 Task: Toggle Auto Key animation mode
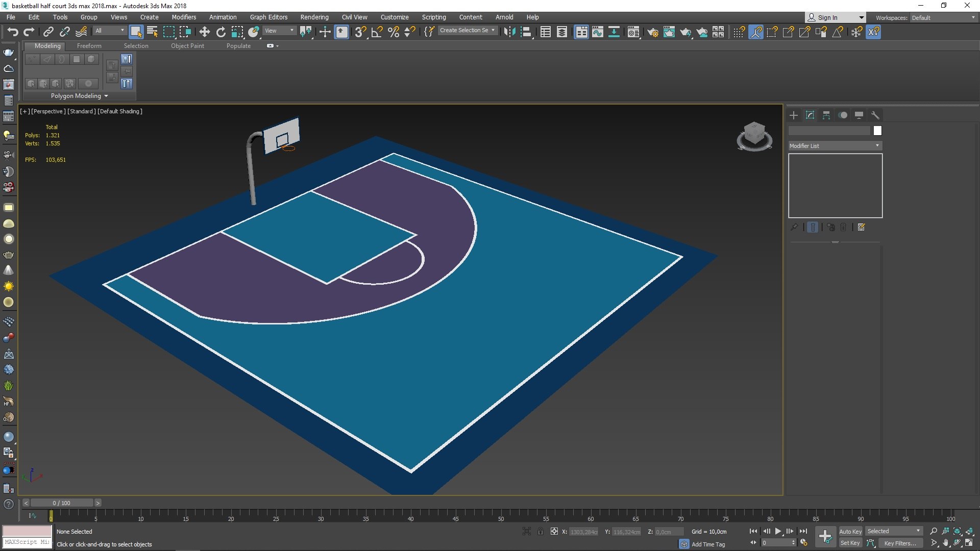point(850,532)
